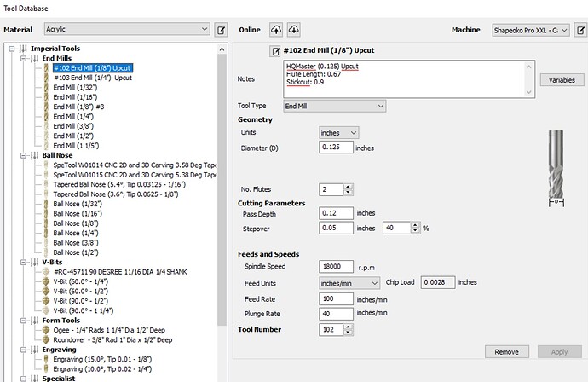Open the Units dropdown set to inches

(x=338, y=133)
